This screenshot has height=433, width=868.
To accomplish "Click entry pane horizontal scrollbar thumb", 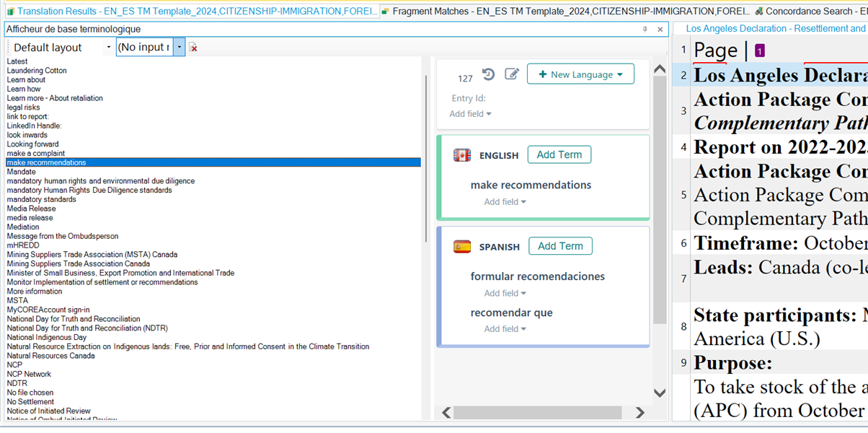I will 537,412.
